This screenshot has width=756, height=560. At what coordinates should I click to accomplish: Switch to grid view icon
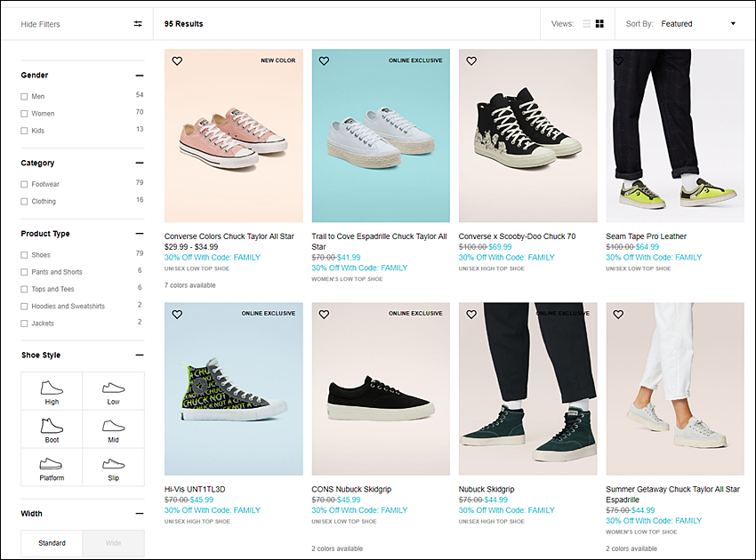pos(599,24)
